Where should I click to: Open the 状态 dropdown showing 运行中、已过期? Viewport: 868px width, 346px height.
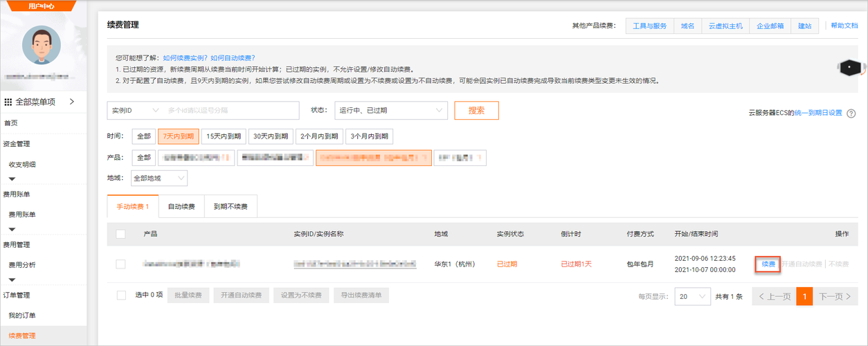(x=390, y=110)
